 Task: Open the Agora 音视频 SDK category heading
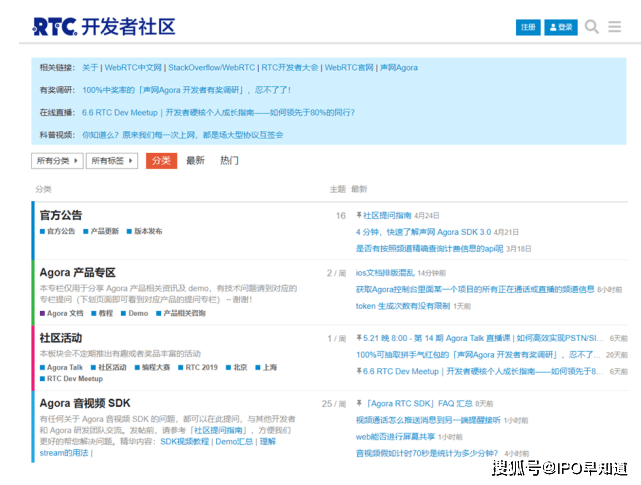coord(85,403)
